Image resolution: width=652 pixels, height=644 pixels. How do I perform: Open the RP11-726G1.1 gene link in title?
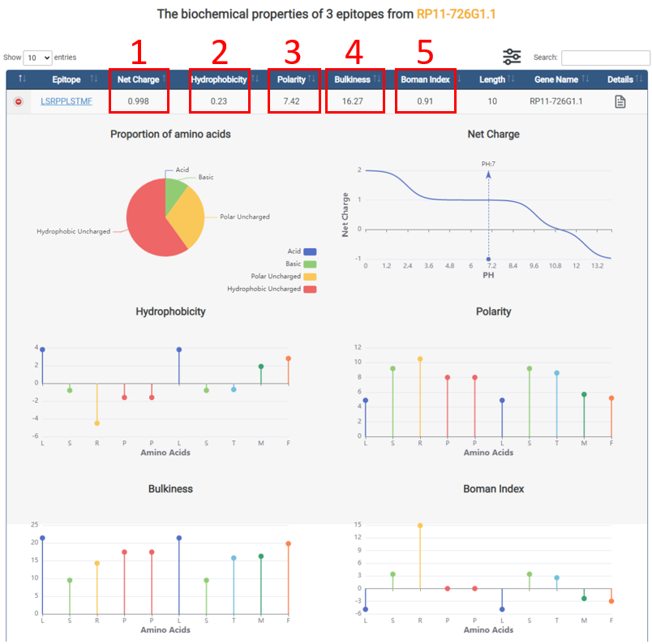[467, 15]
